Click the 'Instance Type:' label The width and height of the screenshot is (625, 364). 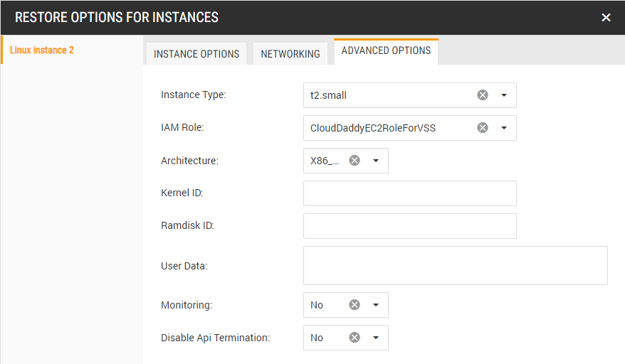pyautogui.click(x=194, y=95)
